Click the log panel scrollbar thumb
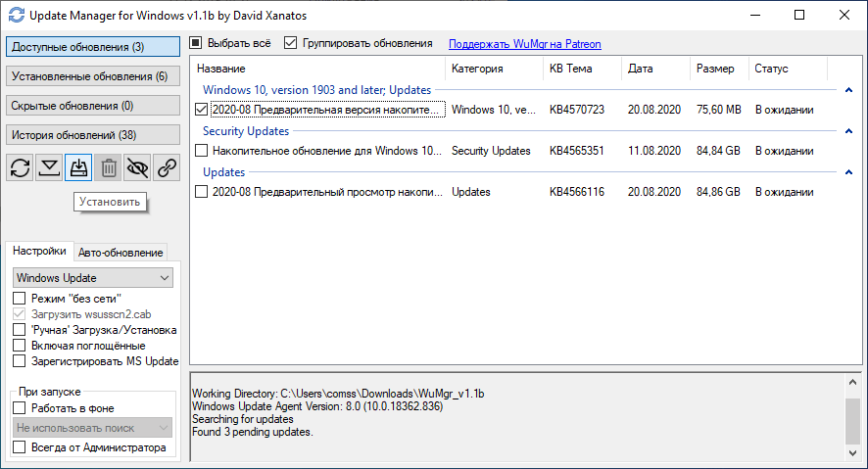The image size is (868, 469). [x=852, y=421]
